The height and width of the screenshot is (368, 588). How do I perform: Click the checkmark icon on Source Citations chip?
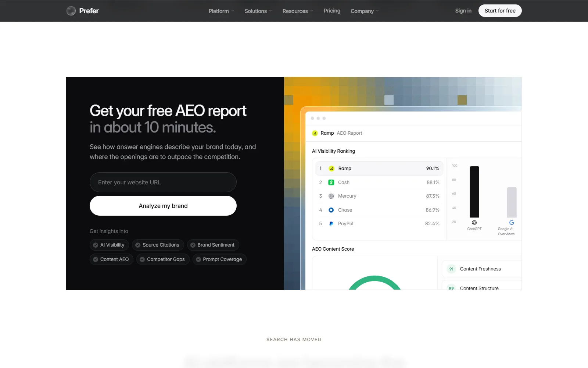(x=138, y=245)
